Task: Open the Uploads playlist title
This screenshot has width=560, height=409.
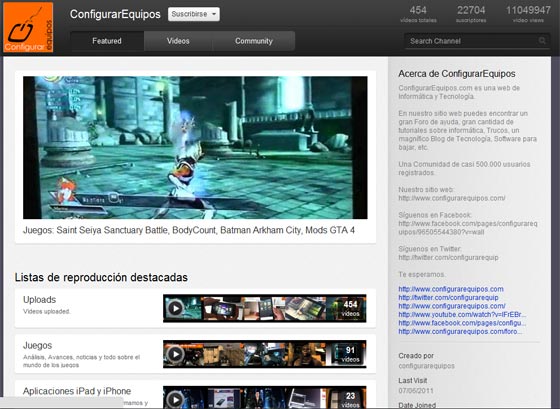Action: [40, 300]
